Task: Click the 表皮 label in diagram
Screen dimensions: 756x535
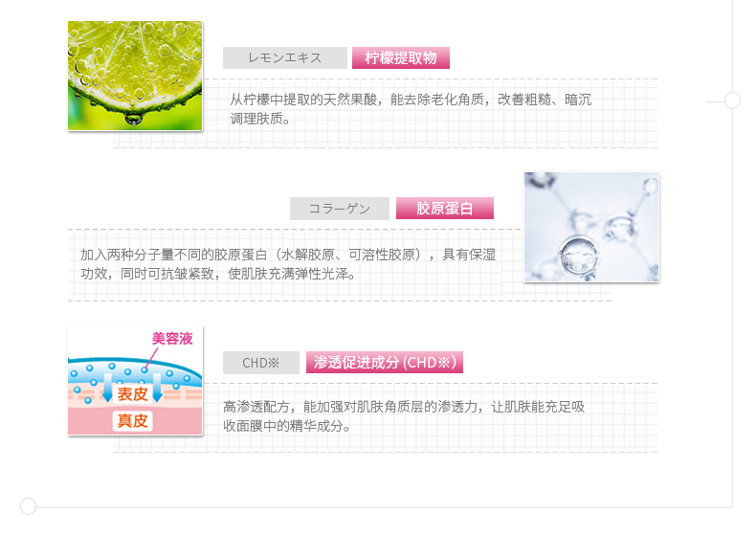Action: (x=133, y=393)
